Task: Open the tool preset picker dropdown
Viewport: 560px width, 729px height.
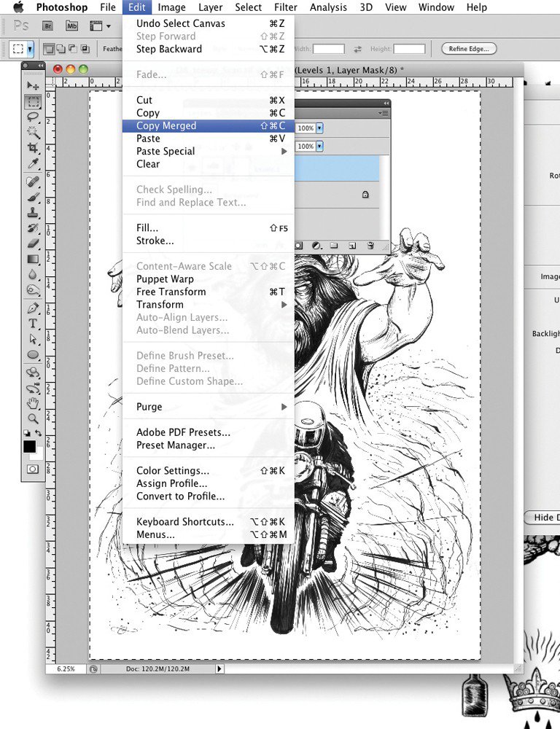Action: (30, 49)
